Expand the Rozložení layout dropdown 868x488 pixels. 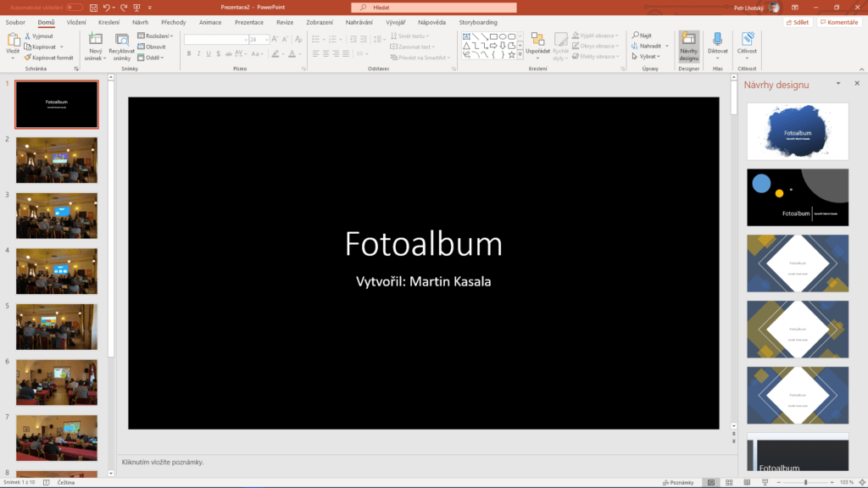coord(157,36)
